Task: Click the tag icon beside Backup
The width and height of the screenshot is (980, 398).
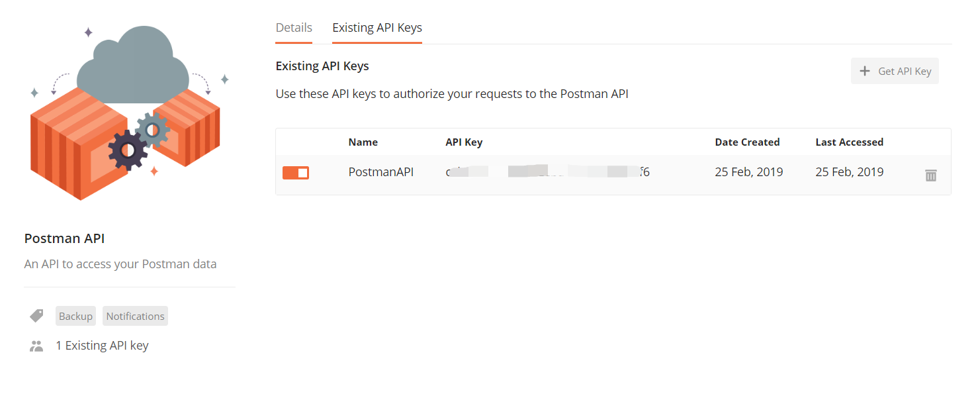Action: [37, 316]
